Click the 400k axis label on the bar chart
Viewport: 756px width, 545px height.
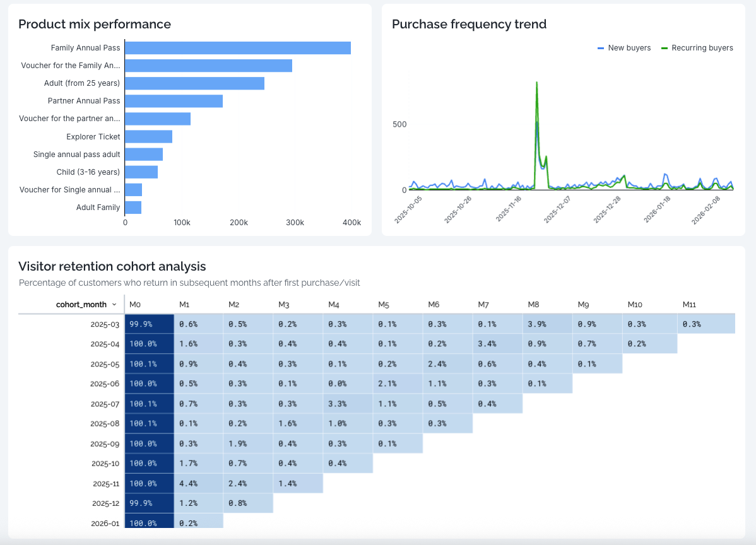351,222
